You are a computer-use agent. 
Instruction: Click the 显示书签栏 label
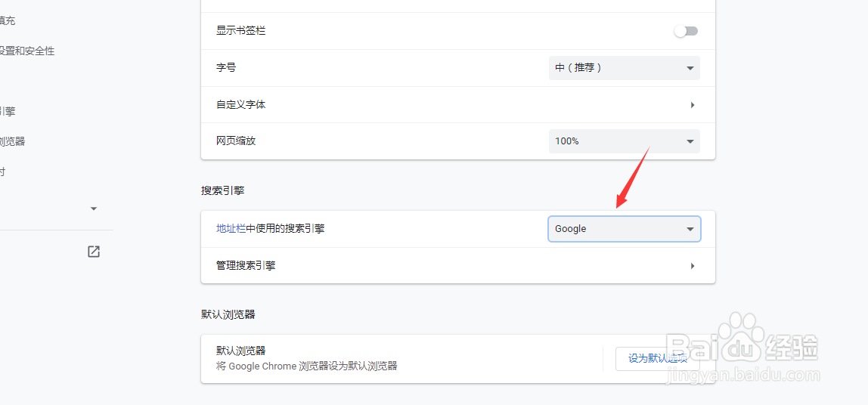[x=240, y=31]
